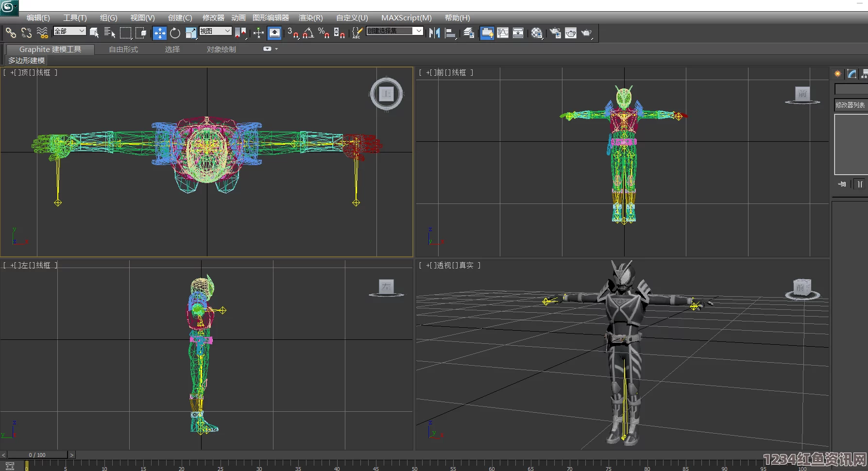This screenshot has width=868, height=471.
Task: Expand the 多边形建模 panel
Action: pyautogui.click(x=26, y=60)
